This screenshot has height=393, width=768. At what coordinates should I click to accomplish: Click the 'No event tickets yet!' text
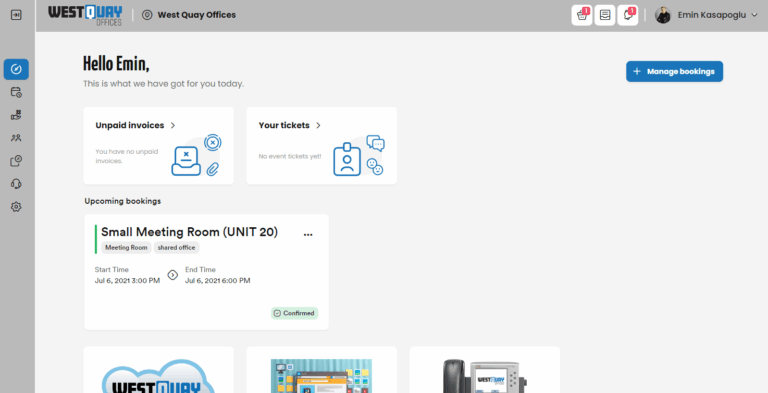tap(290, 156)
